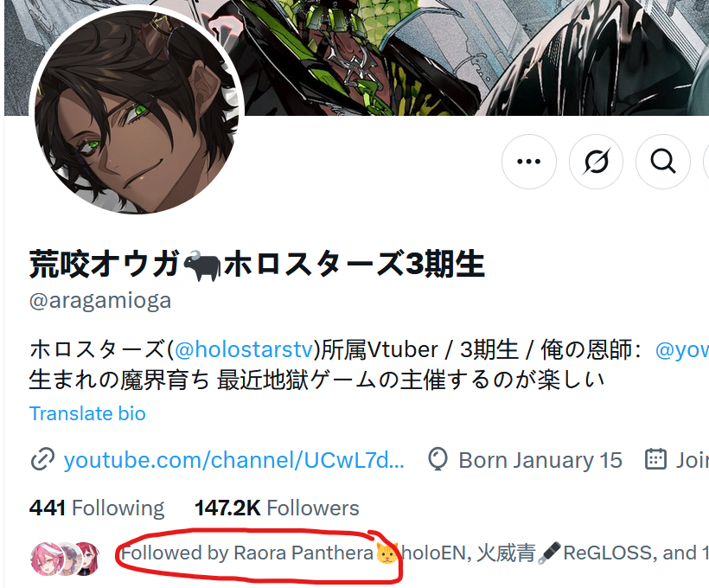Viewport: 709px width, 588px height.
Task: Open the 147.2K Followers list
Action: pos(277,508)
